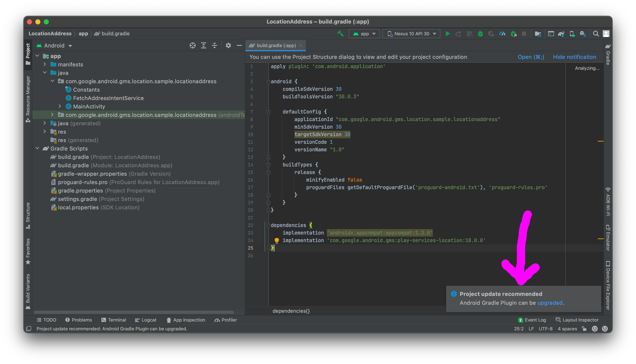This screenshot has width=636, height=364.
Task: Open the app run configuration dropdown
Action: click(364, 34)
